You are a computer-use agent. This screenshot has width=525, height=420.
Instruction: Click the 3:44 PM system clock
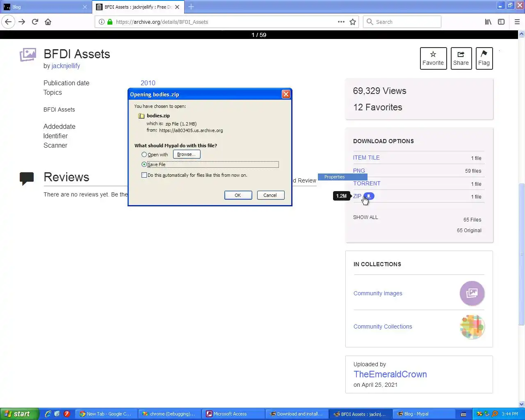point(510,414)
